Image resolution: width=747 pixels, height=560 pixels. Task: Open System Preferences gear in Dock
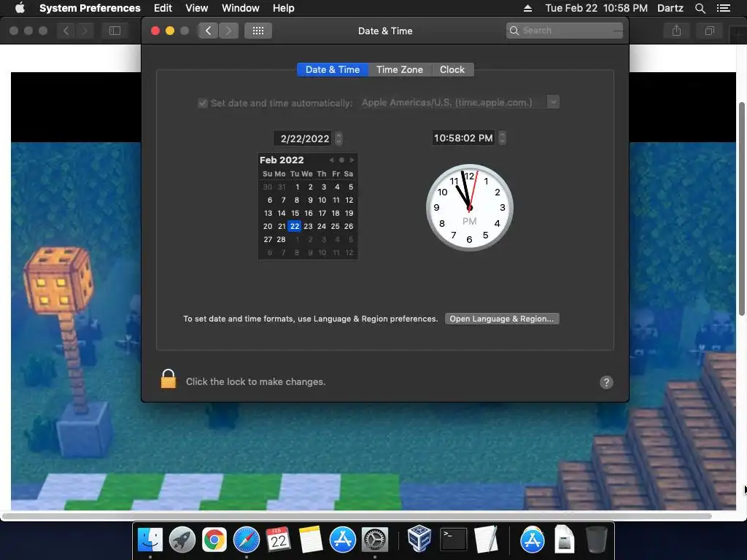pyautogui.click(x=375, y=540)
